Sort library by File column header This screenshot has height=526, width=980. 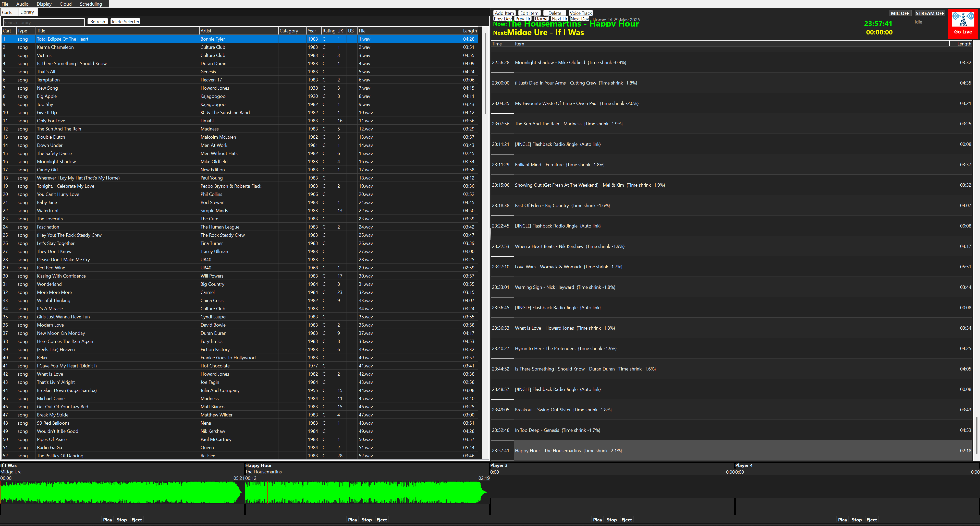pos(409,31)
